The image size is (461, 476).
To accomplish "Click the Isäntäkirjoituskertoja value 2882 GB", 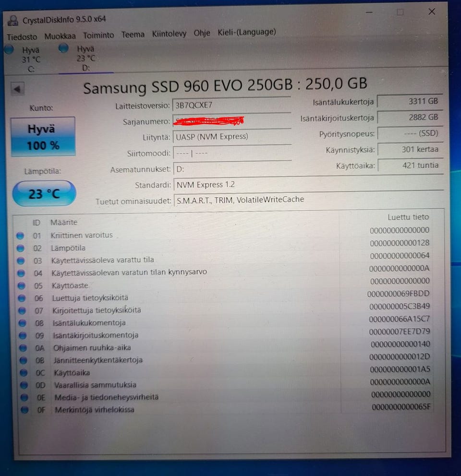I will coord(409,117).
